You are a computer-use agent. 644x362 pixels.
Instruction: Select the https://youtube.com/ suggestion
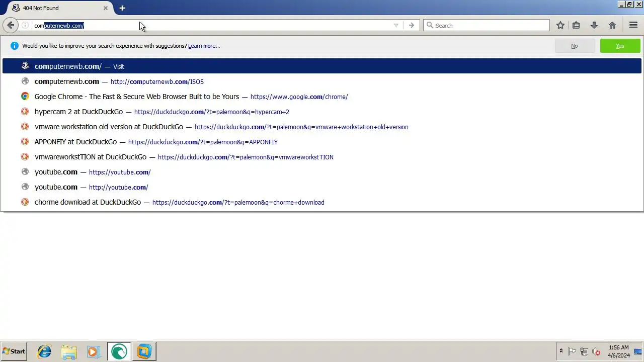pos(322,172)
